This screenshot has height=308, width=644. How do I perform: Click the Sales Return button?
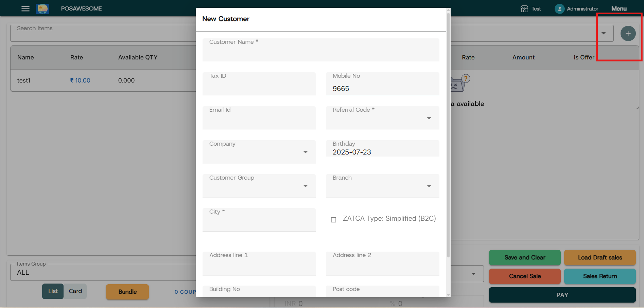(600, 276)
